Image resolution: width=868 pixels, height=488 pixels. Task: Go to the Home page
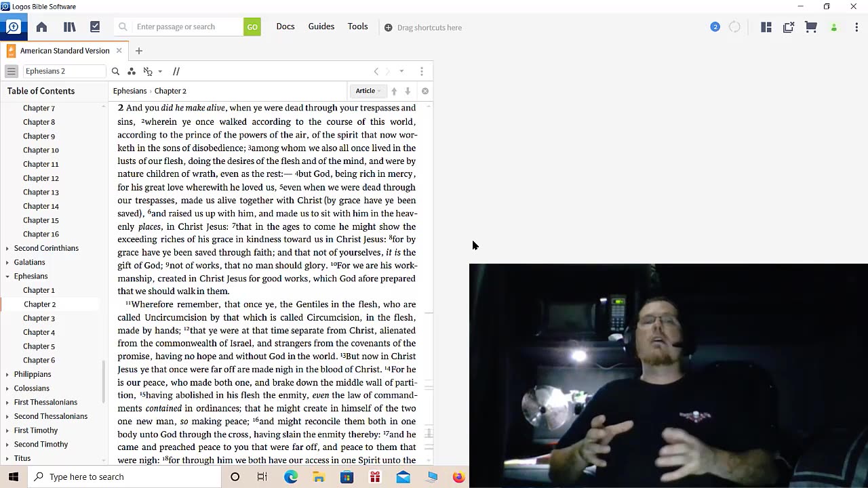coord(41,27)
